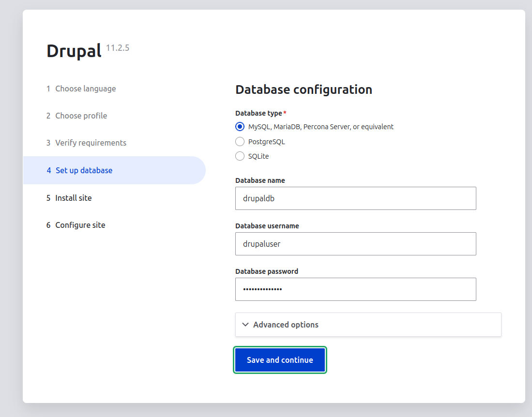
Task: Choose PostgreSQL as the database type
Action: click(x=240, y=142)
